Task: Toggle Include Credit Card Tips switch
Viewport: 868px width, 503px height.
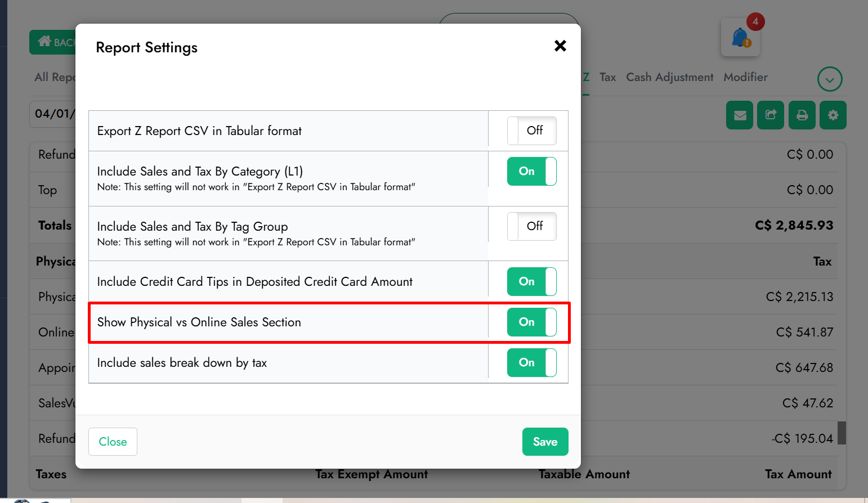Action: [531, 281]
